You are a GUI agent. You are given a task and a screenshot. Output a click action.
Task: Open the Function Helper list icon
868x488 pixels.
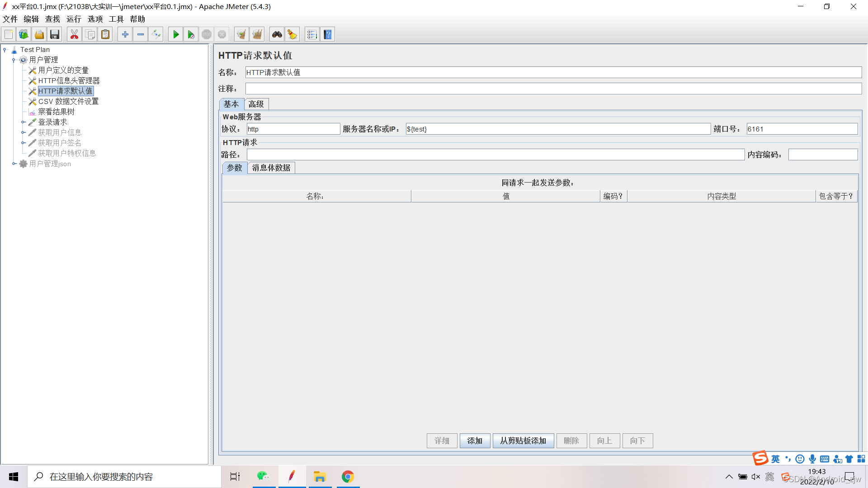[x=312, y=34]
